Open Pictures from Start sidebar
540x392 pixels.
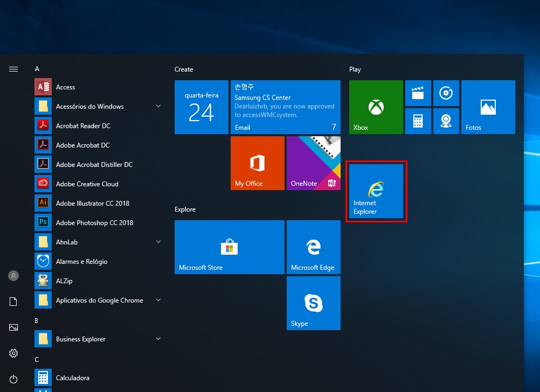point(13,327)
